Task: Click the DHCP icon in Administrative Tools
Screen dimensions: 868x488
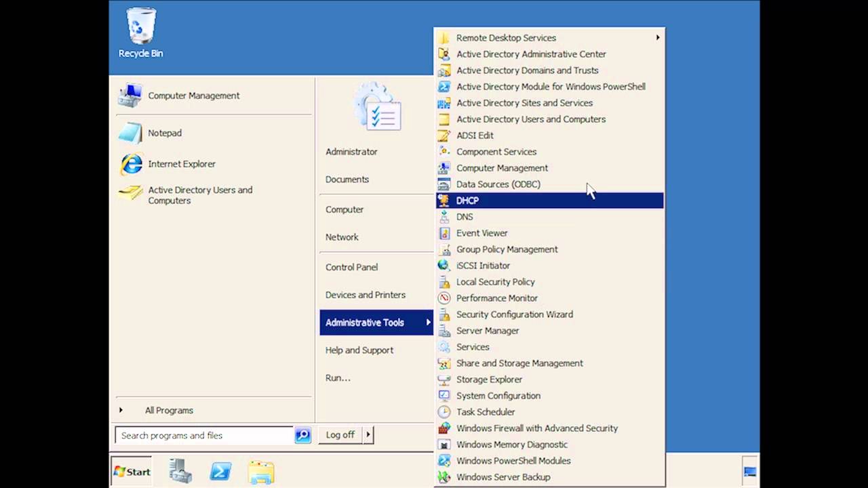Action: click(x=443, y=201)
